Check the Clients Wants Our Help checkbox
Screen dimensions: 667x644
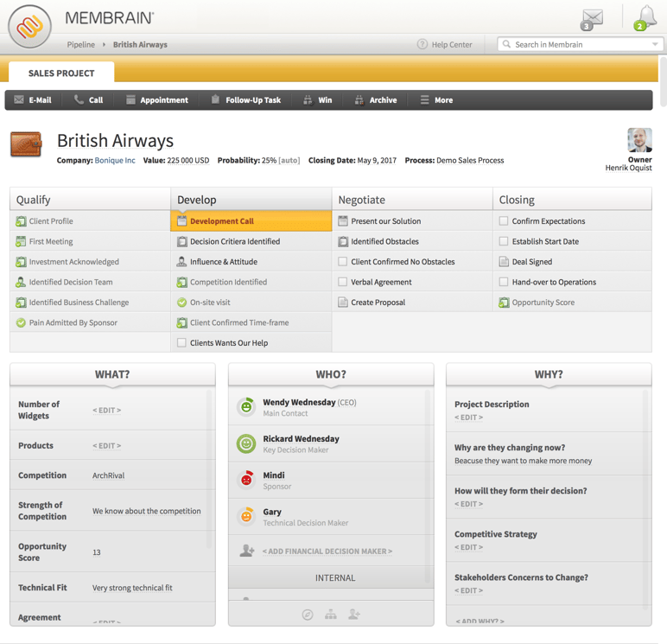181,342
